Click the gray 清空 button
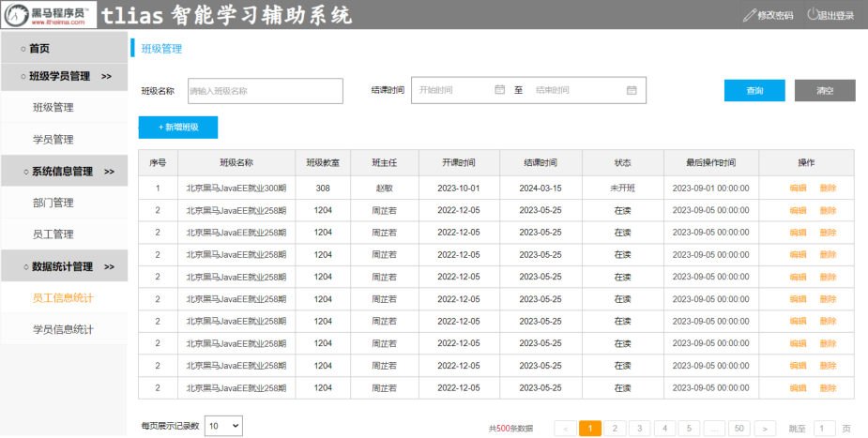 point(825,90)
